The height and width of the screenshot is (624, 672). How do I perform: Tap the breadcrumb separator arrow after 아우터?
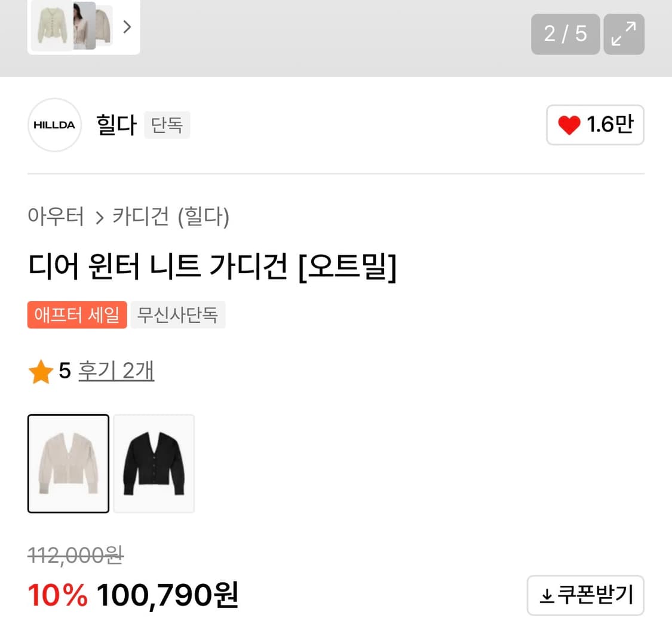click(x=99, y=218)
